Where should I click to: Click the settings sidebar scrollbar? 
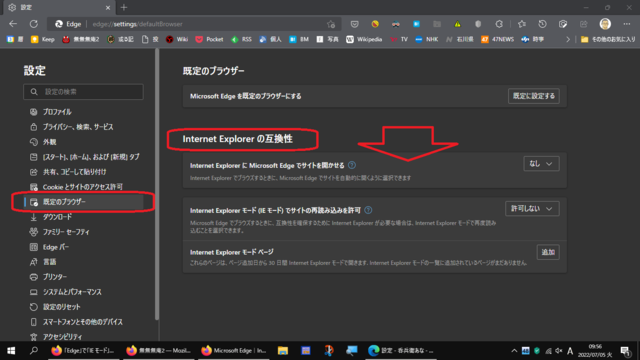(x=157, y=184)
